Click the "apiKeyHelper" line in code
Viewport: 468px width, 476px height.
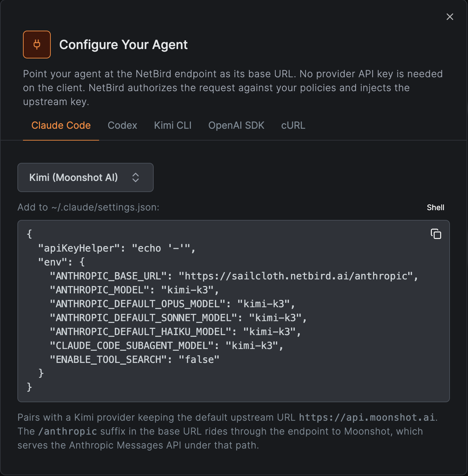coord(117,248)
